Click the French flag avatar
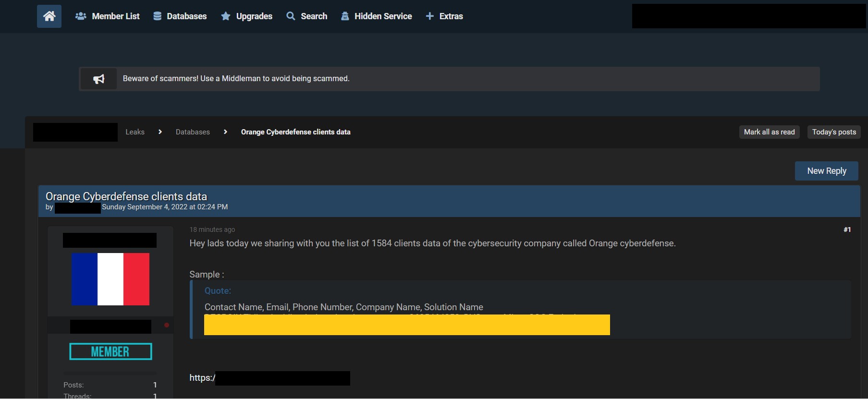This screenshot has height=399, width=868. [110, 279]
